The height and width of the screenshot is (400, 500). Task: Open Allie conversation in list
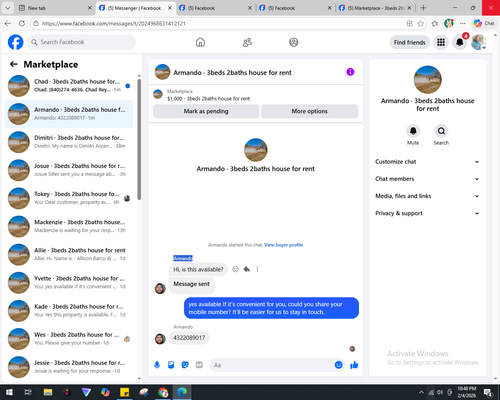tap(69, 254)
